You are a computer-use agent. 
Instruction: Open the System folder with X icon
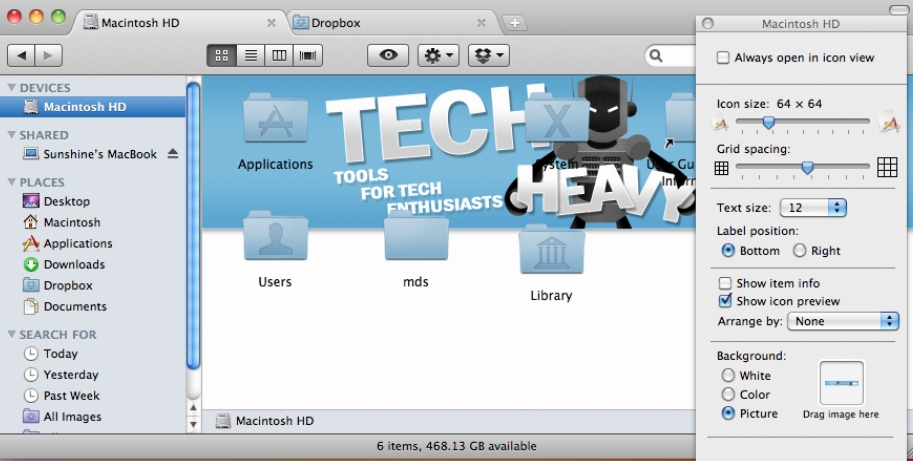[557, 120]
